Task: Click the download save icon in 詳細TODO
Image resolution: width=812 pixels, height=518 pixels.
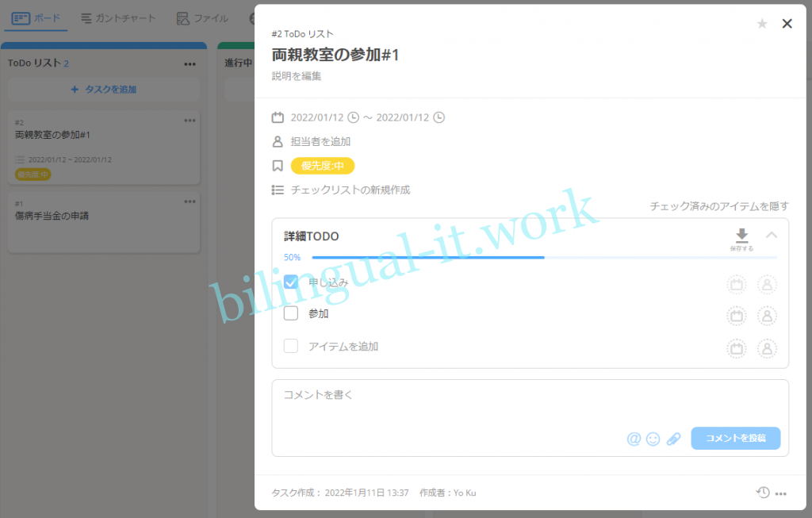Action: point(741,236)
